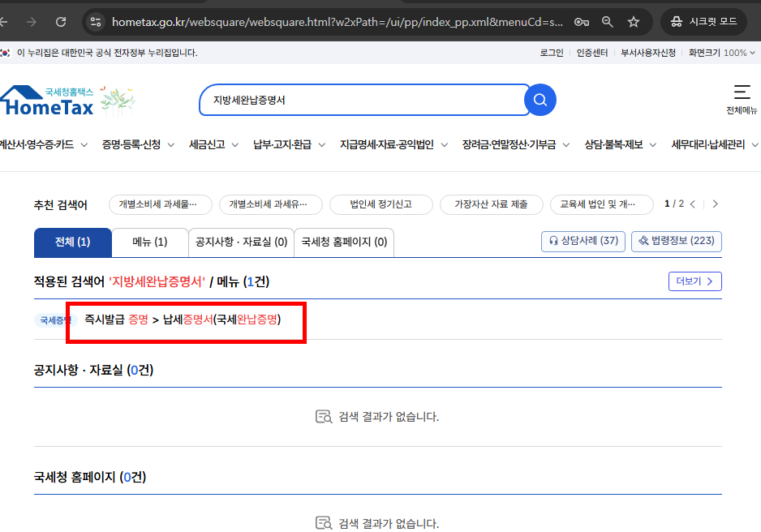Select the 국세청 홈페이지(0) tab

click(342, 242)
